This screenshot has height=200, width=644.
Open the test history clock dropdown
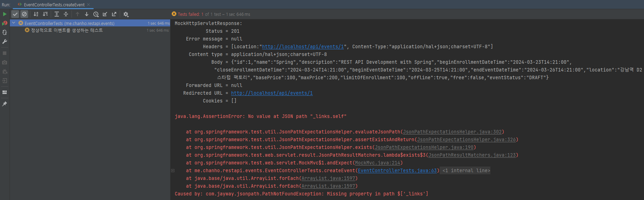pyautogui.click(x=96, y=14)
